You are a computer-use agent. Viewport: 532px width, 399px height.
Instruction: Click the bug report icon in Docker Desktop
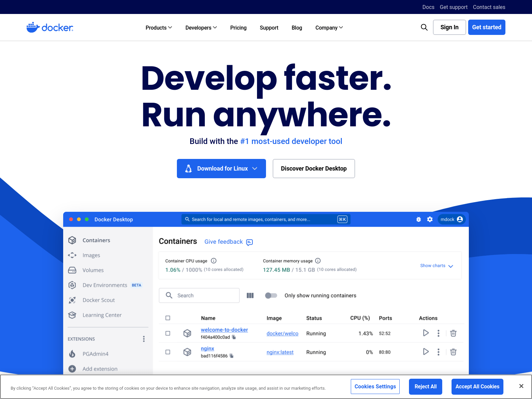[419, 219]
